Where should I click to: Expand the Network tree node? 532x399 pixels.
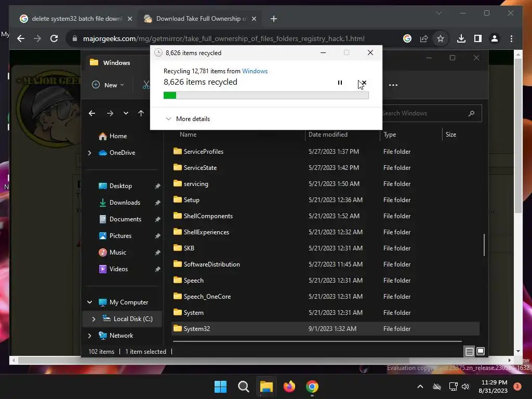click(x=89, y=336)
